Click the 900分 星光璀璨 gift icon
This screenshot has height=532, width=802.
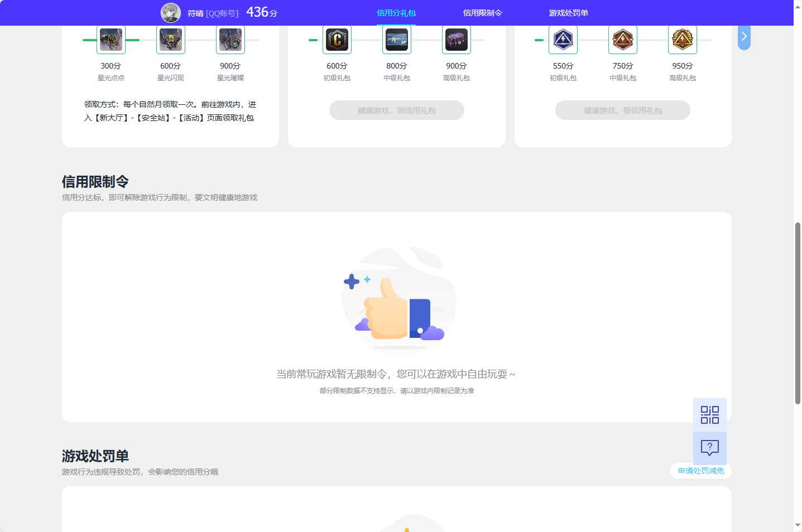click(230, 40)
